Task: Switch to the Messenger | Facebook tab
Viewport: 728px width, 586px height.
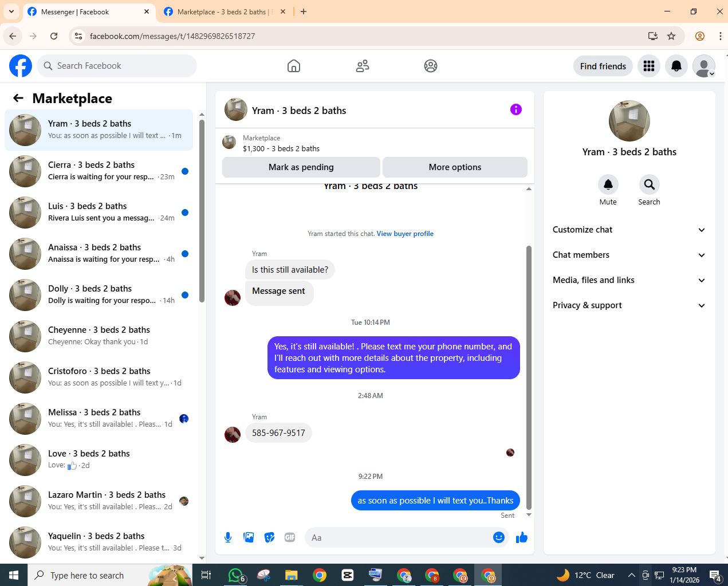Action: 89,11
